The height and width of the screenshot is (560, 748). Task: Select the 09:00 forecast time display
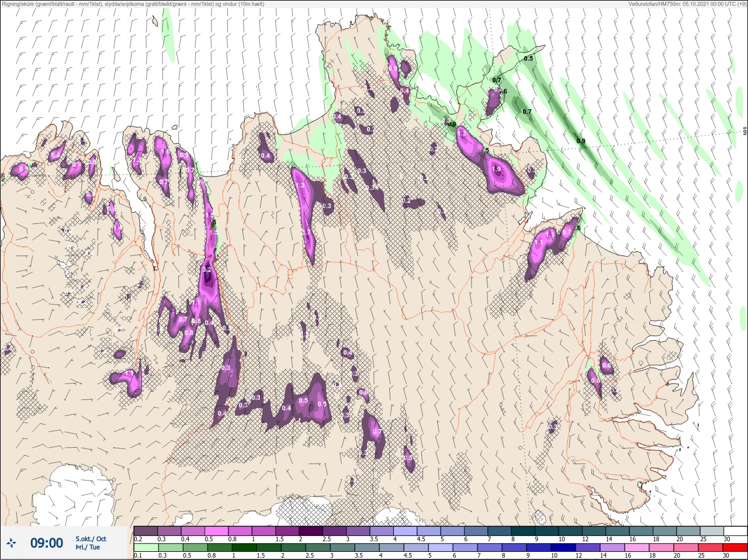tap(47, 543)
